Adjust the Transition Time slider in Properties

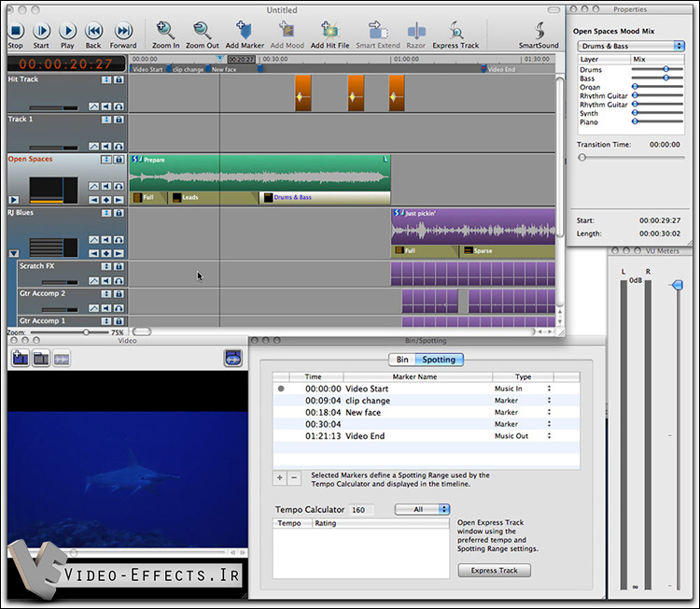[x=581, y=157]
